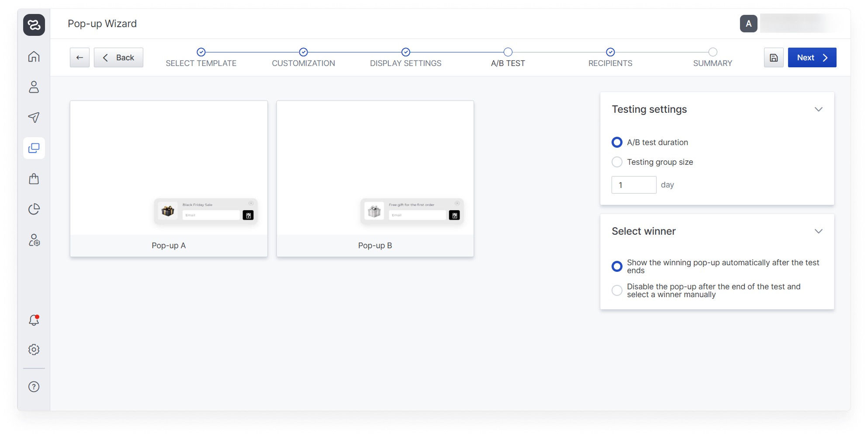This screenshot has height=437, width=868.
Task: Open the shopping bag icon in sidebar
Action: [x=34, y=179]
